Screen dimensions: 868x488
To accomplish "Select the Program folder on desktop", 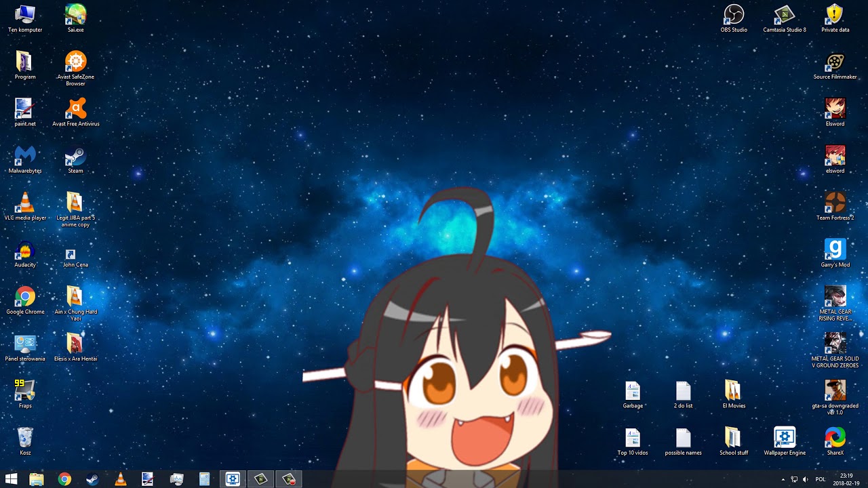I will pyautogui.click(x=25, y=66).
